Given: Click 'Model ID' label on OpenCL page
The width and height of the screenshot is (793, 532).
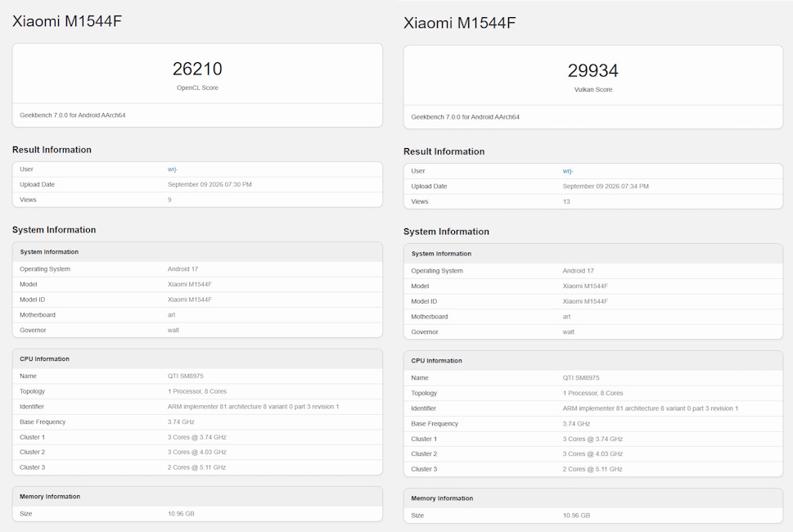Looking at the screenshot, I should click(33, 300).
